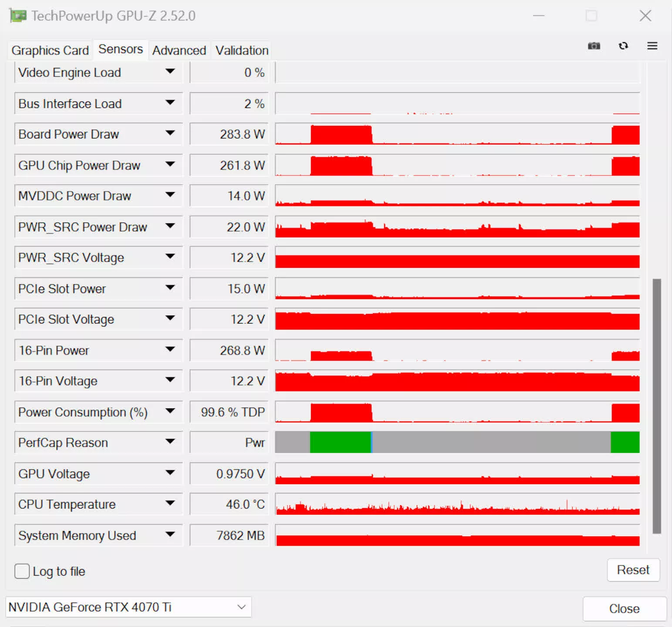This screenshot has height=627, width=672.
Task: Go to the Validation tab
Action: click(x=242, y=51)
